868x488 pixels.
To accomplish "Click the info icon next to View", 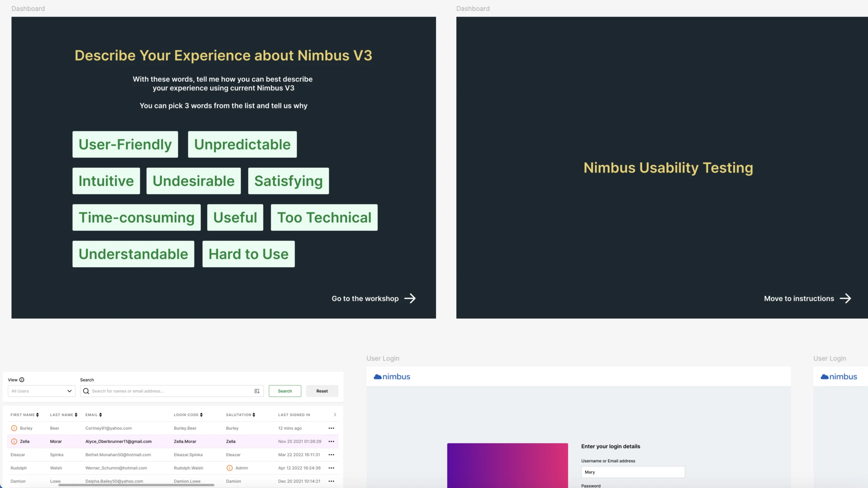I will point(22,380).
